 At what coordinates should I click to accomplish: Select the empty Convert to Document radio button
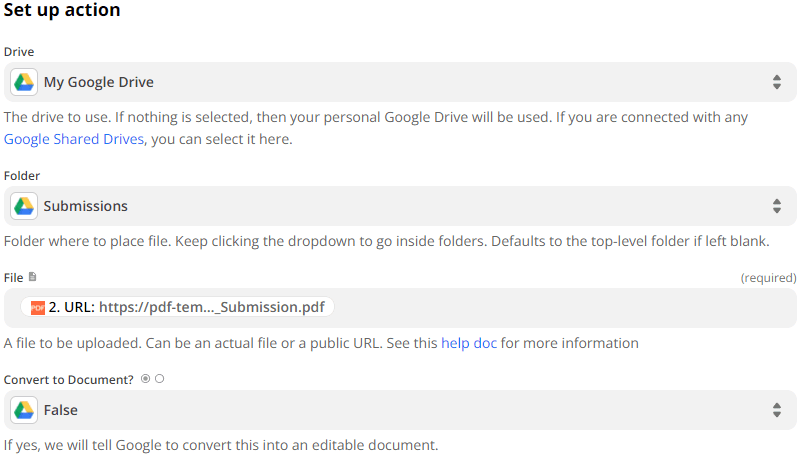tap(159, 379)
